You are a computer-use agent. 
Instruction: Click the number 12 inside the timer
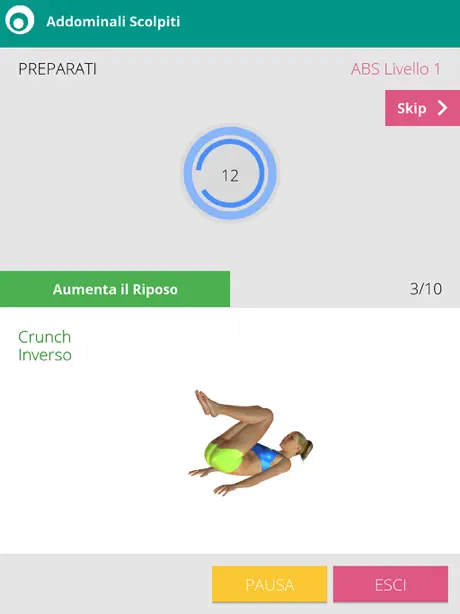(230, 176)
